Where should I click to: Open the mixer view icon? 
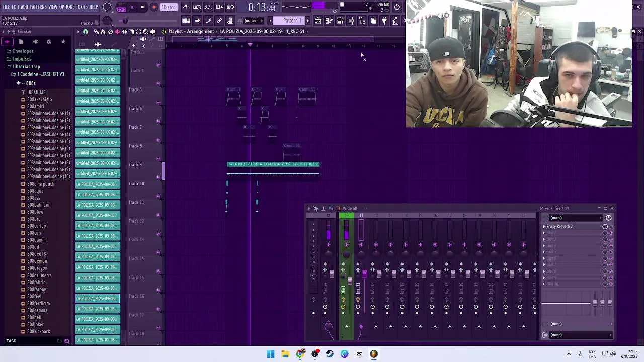click(x=351, y=21)
